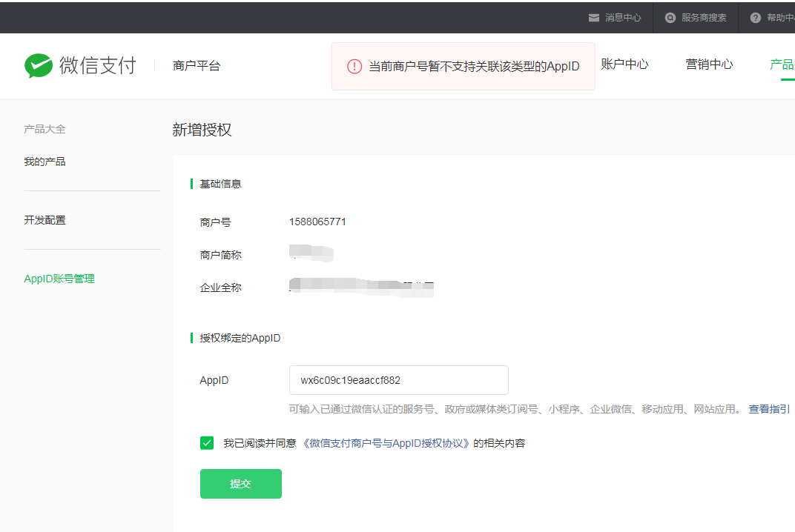Click merchant number 1588065771
The width and height of the screenshot is (795, 532).
tap(317, 222)
